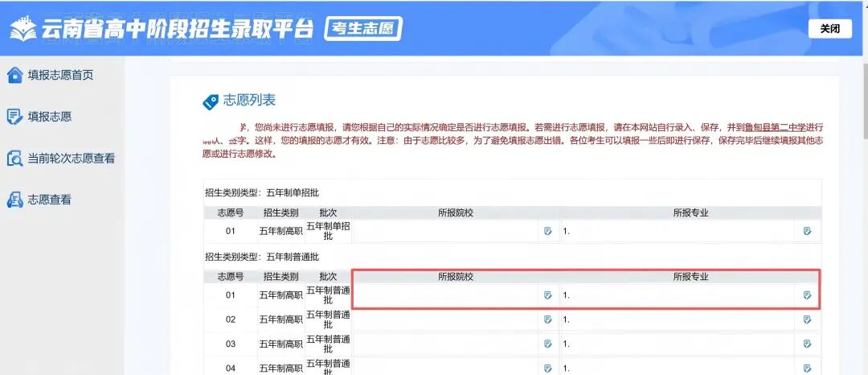The width and height of the screenshot is (868, 375).
Task: Open 填报志愿首页 in the sidebar
Action: pyautogui.click(x=61, y=75)
